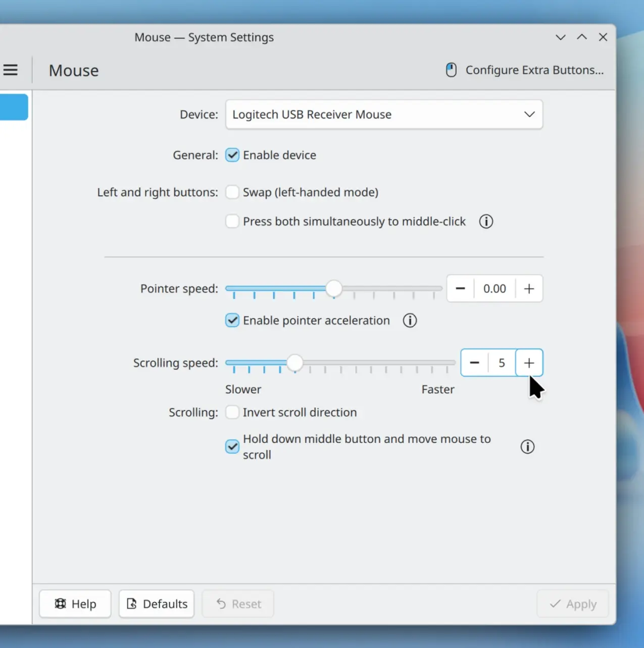Click the window keep-below chevron in title bar

click(x=560, y=37)
